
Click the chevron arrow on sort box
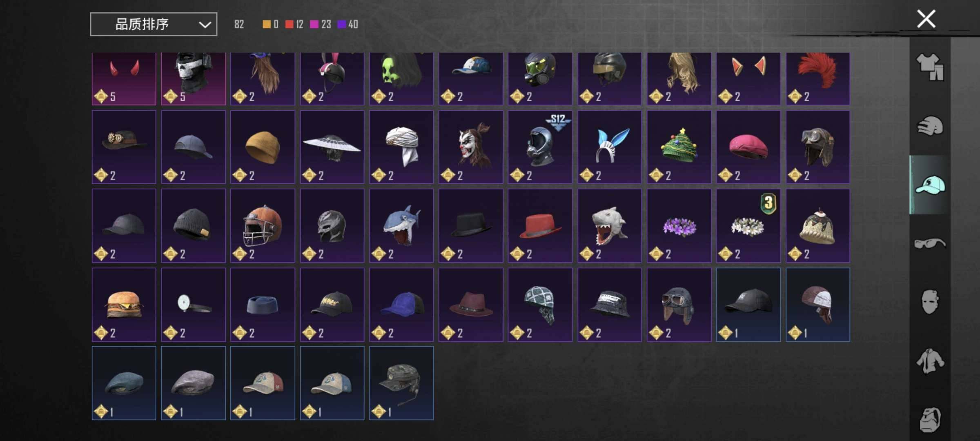(205, 25)
